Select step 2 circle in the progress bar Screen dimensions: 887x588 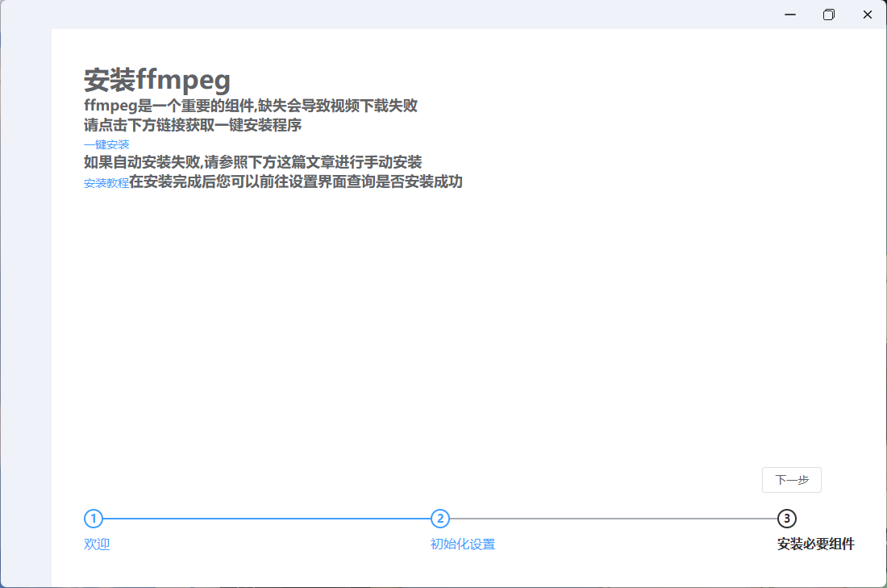440,519
